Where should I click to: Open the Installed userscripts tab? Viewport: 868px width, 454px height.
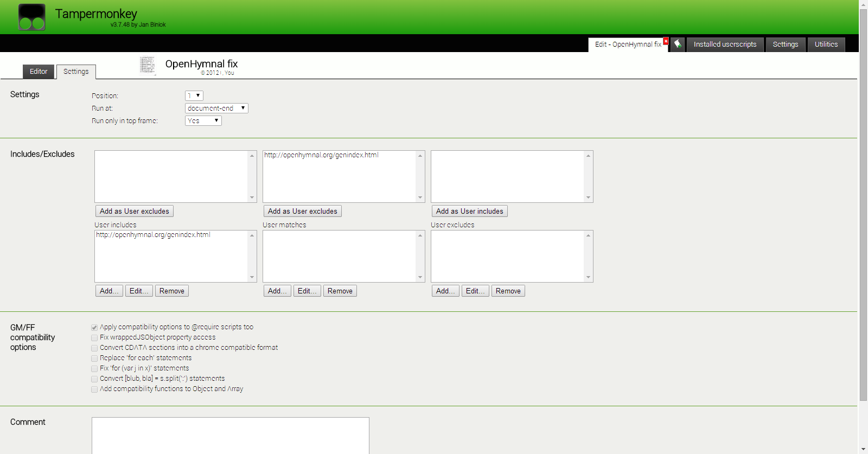(x=725, y=44)
